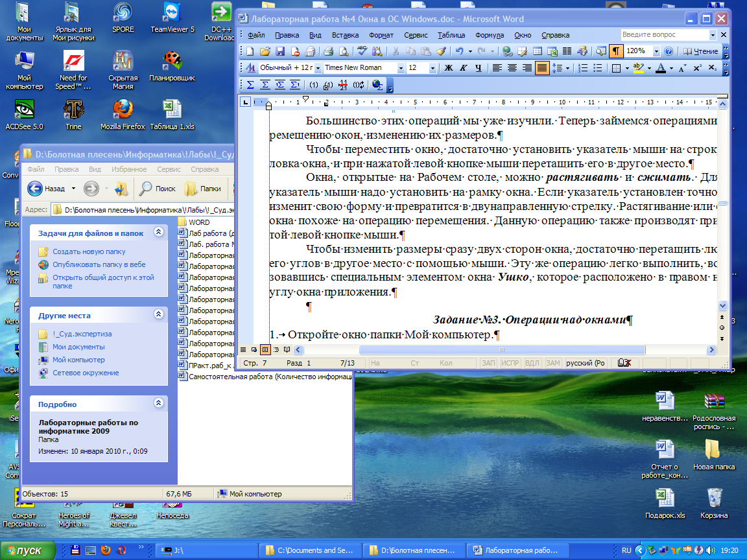The image size is (747, 560).
Task: Insert a bulleted list
Action: (x=597, y=68)
